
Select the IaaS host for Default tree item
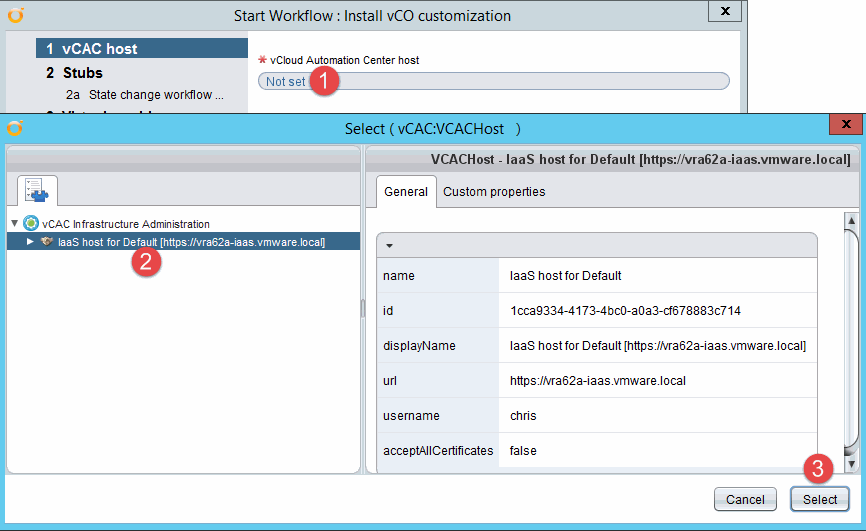pyautogui.click(x=191, y=242)
